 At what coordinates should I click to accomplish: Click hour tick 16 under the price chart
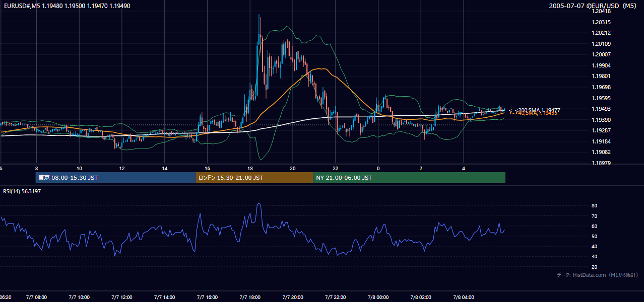(207, 168)
